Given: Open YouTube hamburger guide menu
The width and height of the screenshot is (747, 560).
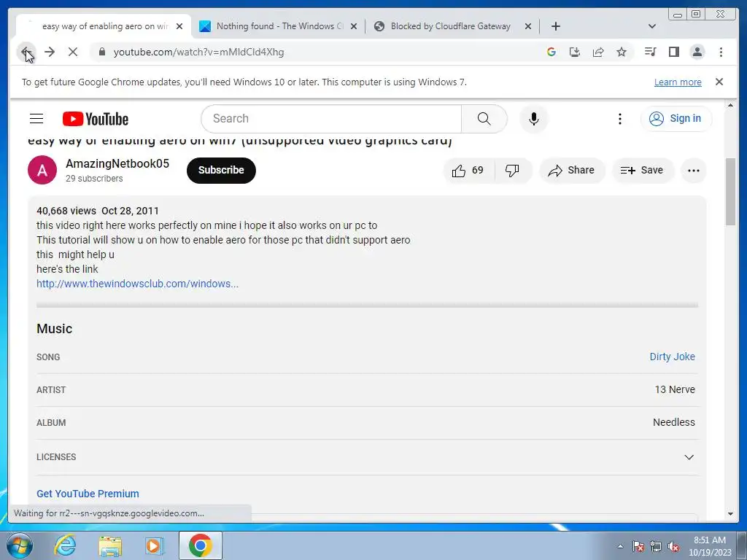Looking at the screenshot, I should point(36,119).
